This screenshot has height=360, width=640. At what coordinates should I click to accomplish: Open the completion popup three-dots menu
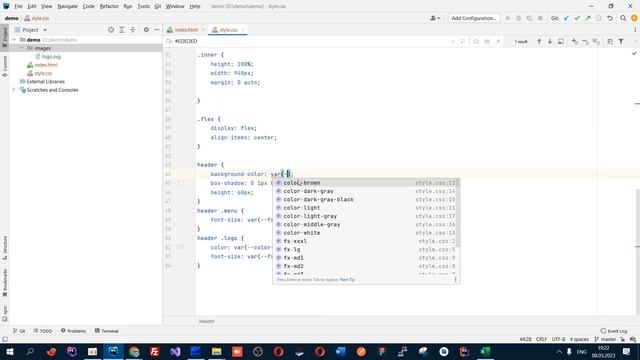pyautogui.click(x=456, y=280)
